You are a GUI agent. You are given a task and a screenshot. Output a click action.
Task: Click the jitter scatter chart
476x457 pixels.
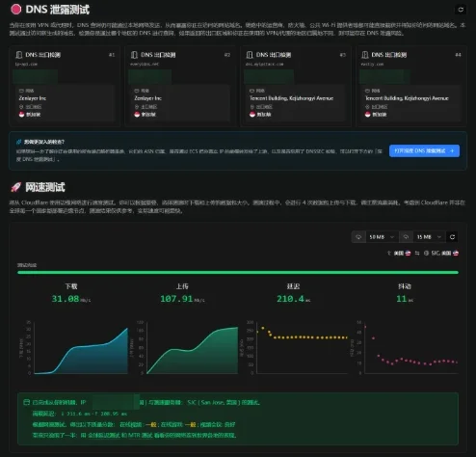pyautogui.click(x=411, y=348)
